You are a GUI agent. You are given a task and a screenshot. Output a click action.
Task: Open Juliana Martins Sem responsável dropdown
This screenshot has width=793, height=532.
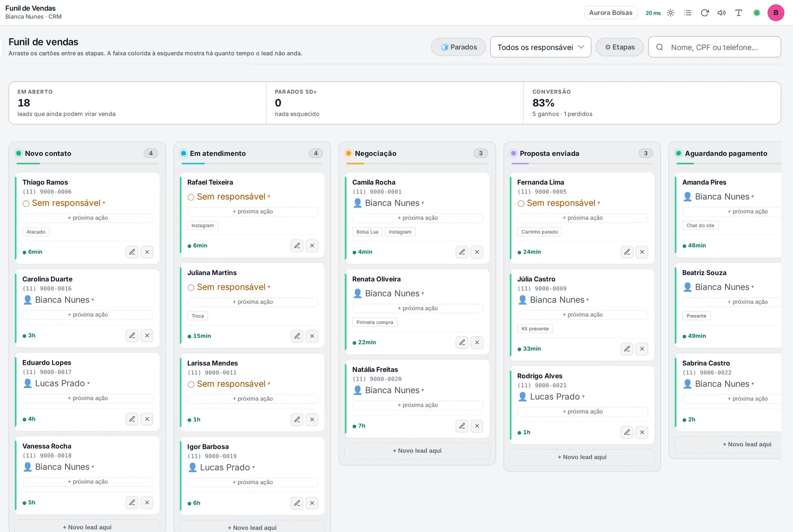(x=229, y=287)
